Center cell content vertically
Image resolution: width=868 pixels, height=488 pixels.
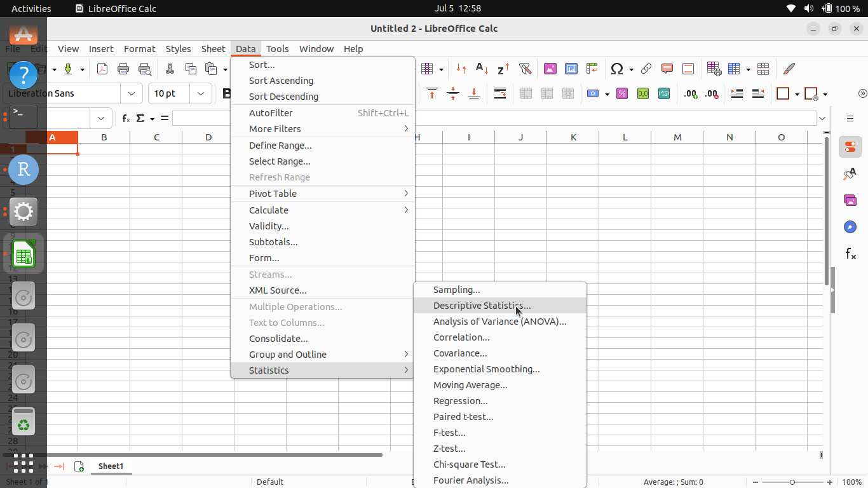pyautogui.click(x=453, y=93)
